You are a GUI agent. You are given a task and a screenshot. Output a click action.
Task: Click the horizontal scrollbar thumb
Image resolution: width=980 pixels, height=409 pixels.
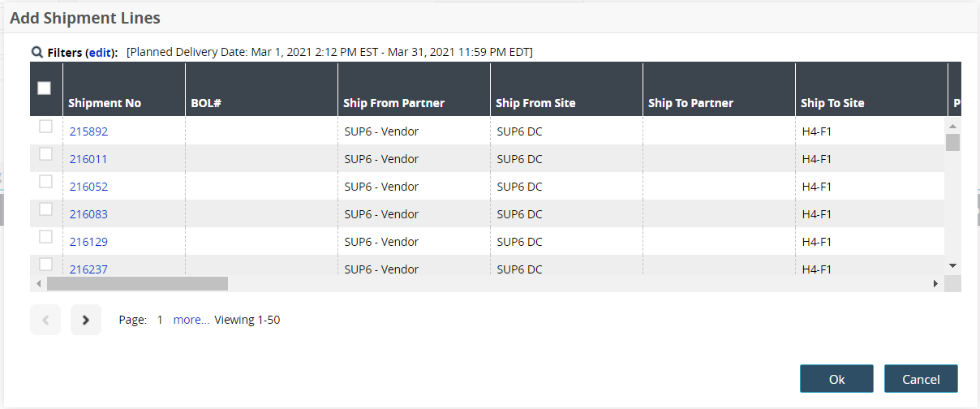(x=137, y=283)
